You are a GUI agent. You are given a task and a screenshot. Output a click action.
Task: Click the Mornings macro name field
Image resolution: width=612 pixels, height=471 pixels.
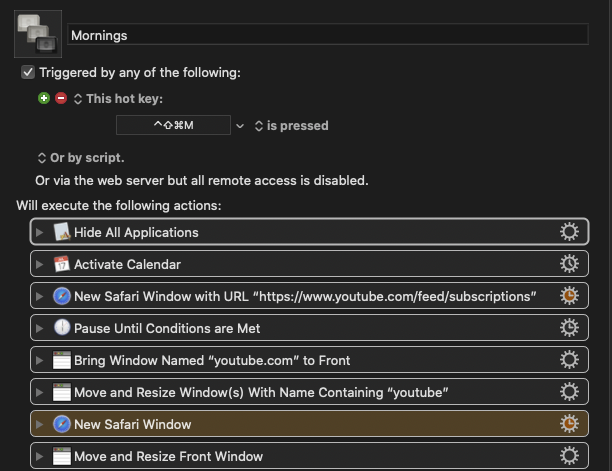[328, 34]
